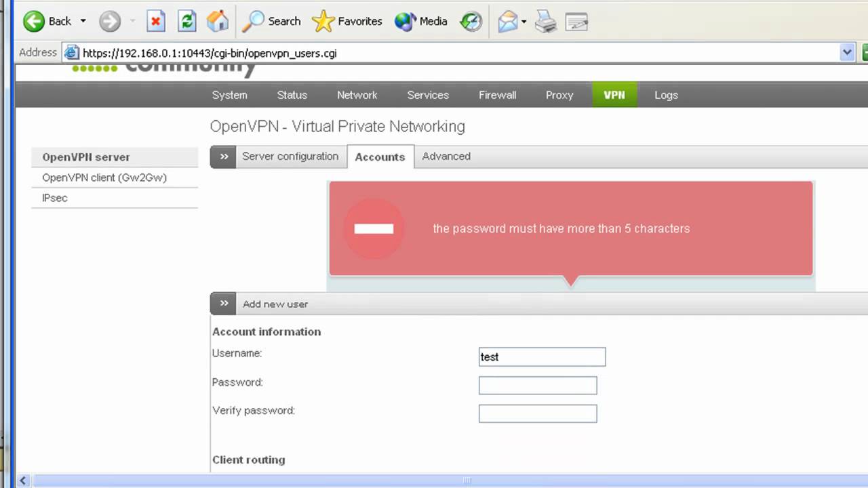Go back with the Back button
This screenshot has width=868, height=488.
(x=47, y=21)
